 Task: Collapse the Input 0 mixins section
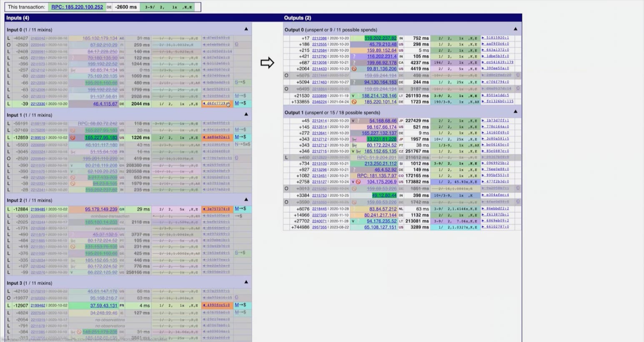246,29
